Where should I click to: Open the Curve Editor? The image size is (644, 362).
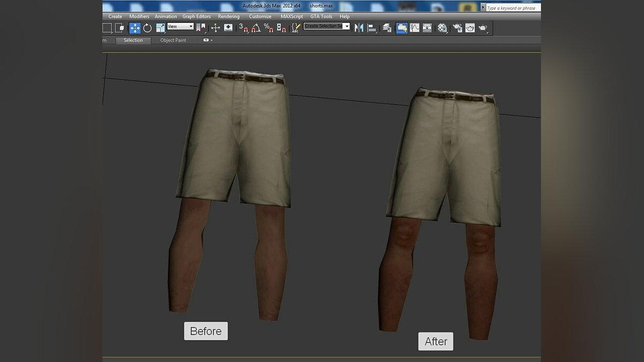[415, 28]
